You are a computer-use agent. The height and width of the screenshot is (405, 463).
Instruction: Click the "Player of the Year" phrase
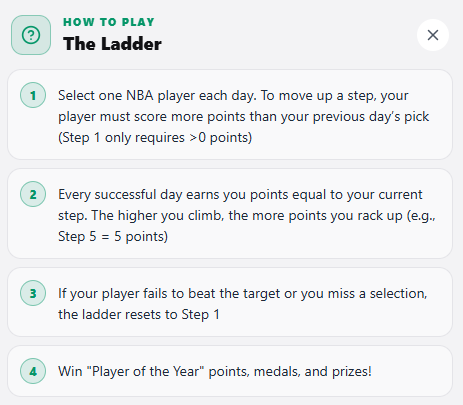[145, 371]
